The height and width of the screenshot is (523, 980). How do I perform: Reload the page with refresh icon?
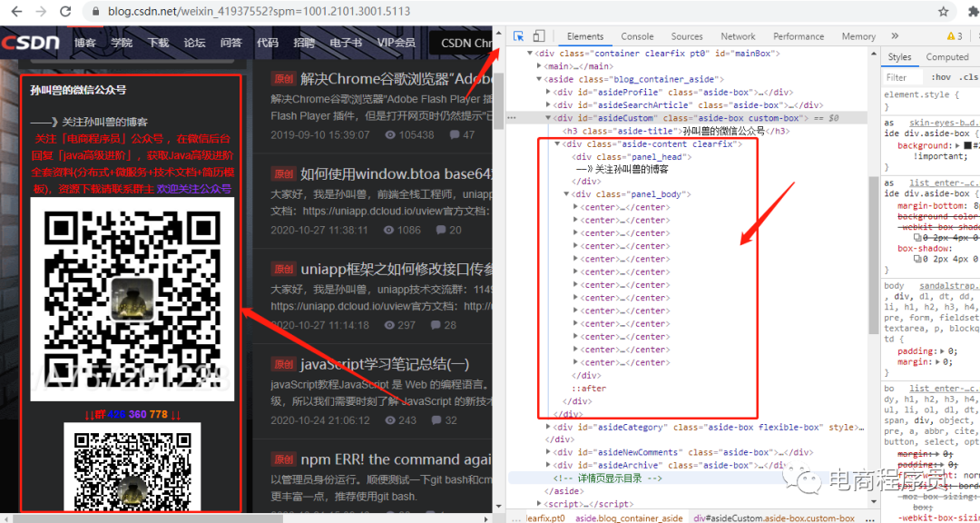pos(64,11)
